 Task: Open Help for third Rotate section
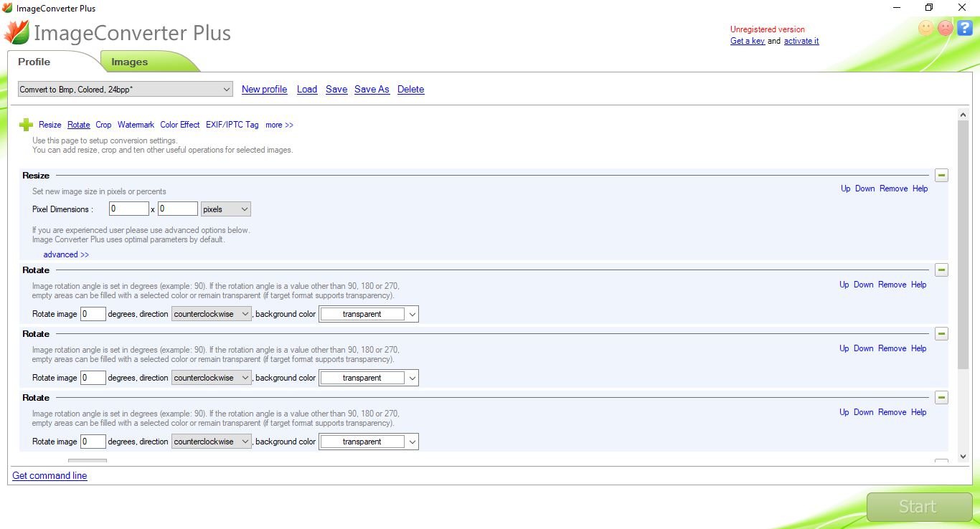click(919, 412)
